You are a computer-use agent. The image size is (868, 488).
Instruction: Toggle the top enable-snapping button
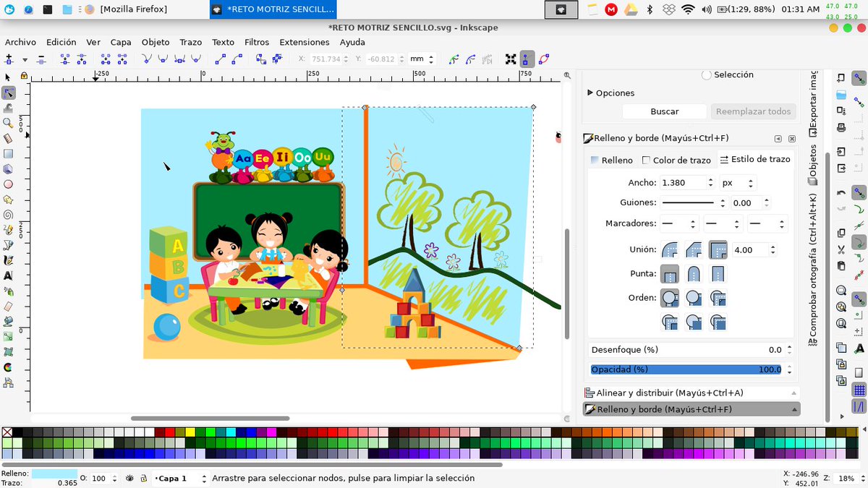coord(859,77)
